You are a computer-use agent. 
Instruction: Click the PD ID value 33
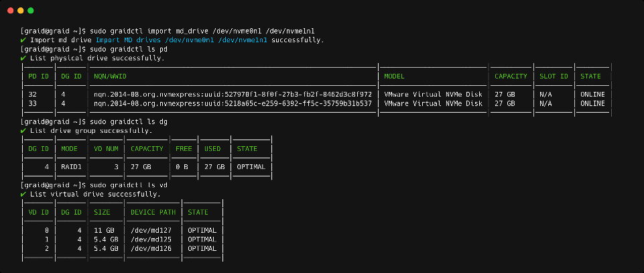[x=32, y=103]
